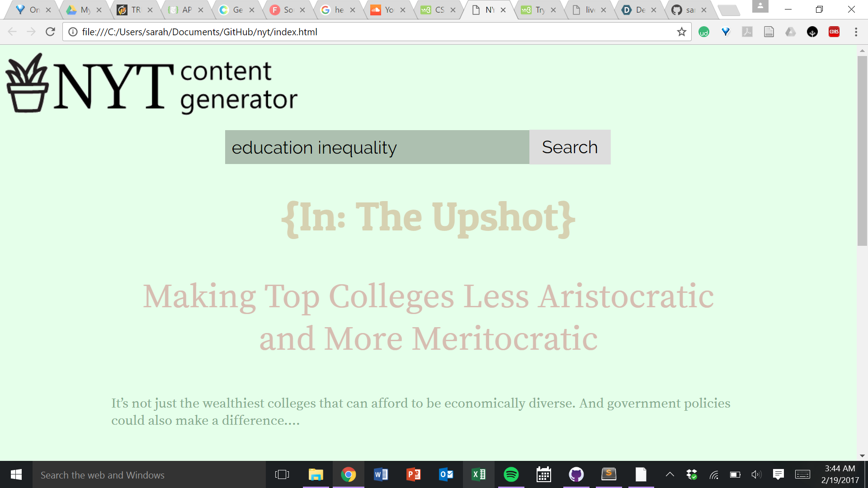The image size is (868, 488).
Task: Open Excel from the taskbar
Action: coord(478,474)
